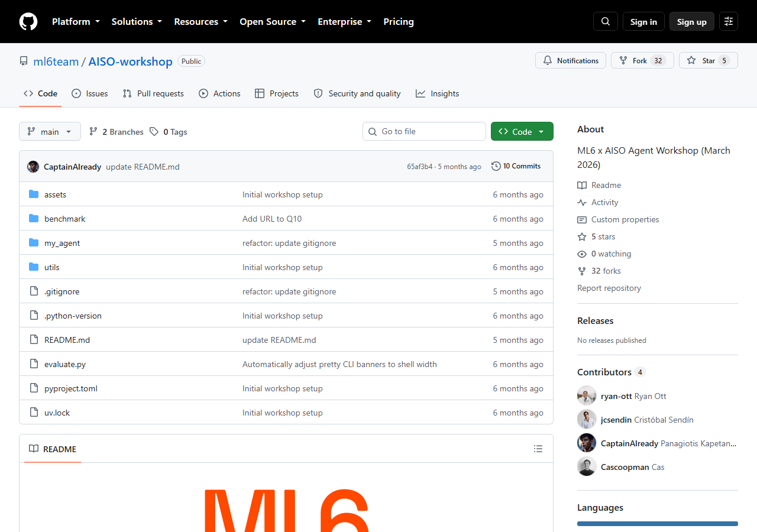Click the search magnifier icon in header

[x=606, y=21]
